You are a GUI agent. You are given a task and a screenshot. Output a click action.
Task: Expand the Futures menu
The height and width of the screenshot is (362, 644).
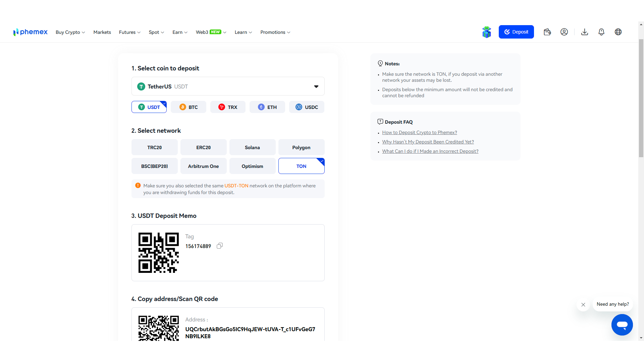tap(130, 32)
